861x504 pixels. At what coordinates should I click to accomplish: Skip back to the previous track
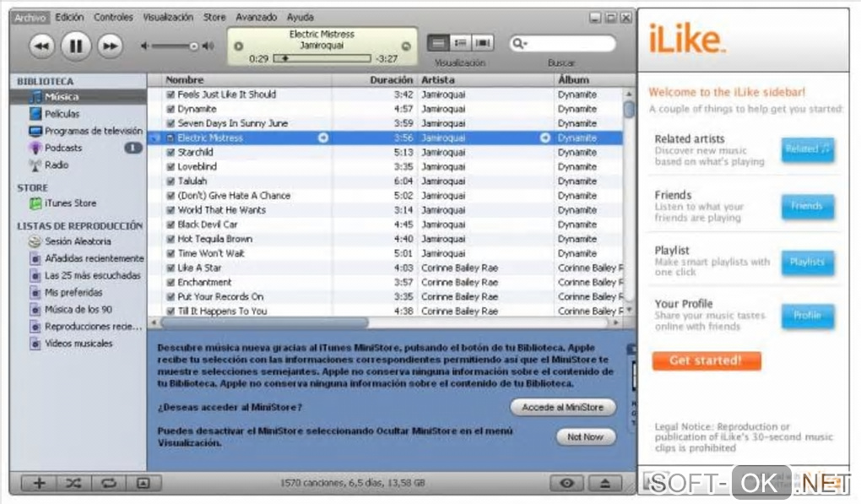41,46
